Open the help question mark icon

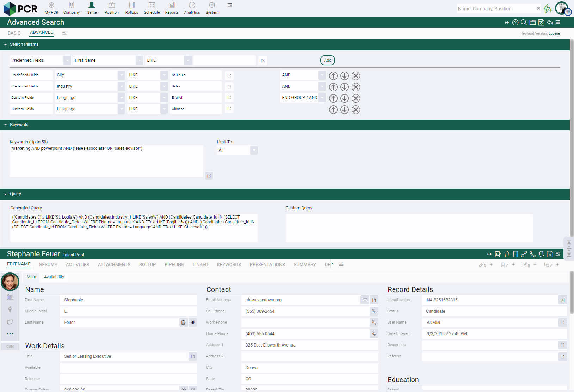515,22
